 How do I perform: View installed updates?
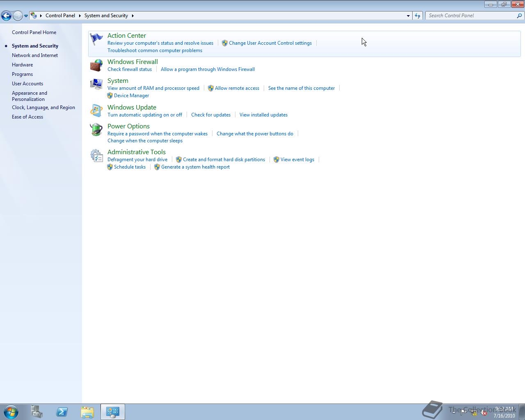pos(263,115)
